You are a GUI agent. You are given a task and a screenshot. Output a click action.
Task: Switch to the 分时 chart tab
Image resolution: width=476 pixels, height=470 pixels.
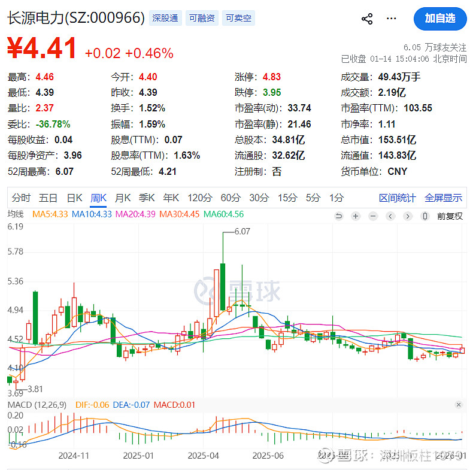(21, 198)
